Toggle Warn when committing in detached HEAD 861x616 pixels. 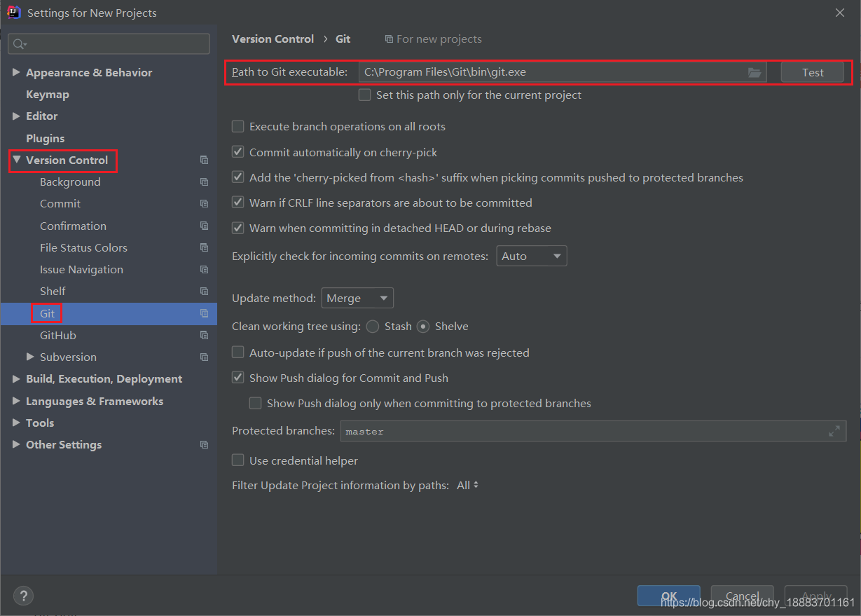pos(237,228)
